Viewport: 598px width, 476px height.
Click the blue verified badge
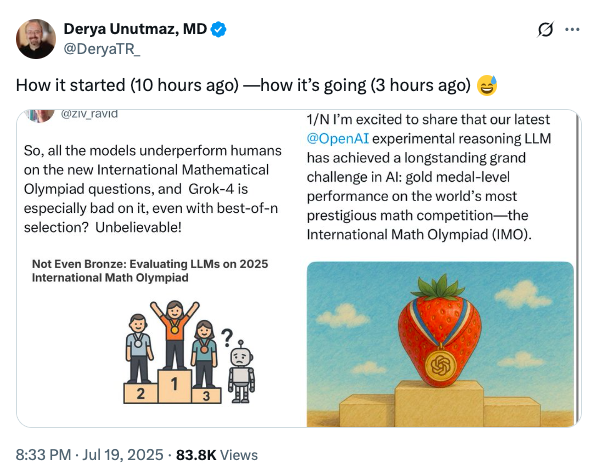(x=219, y=29)
